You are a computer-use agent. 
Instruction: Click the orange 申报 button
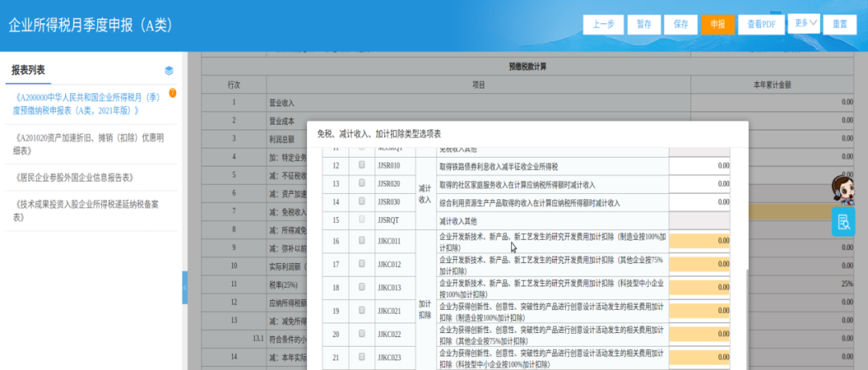point(718,24)
